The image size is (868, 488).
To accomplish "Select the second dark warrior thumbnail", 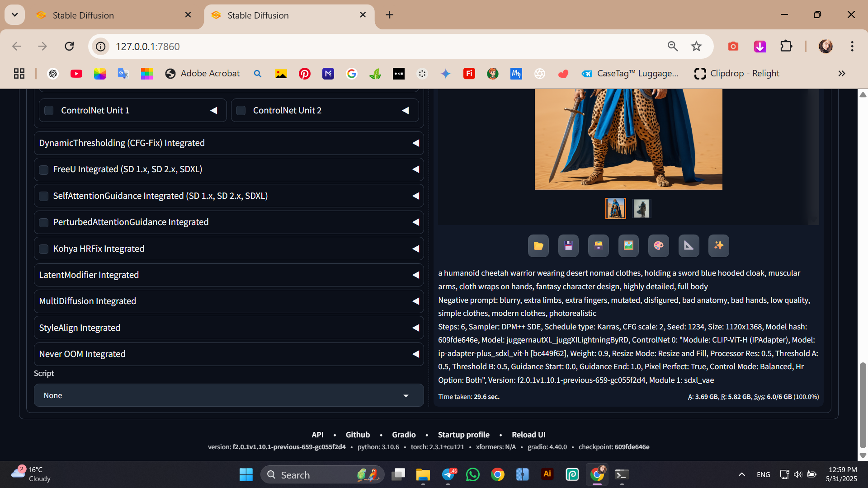I will [x=641, y=209].
